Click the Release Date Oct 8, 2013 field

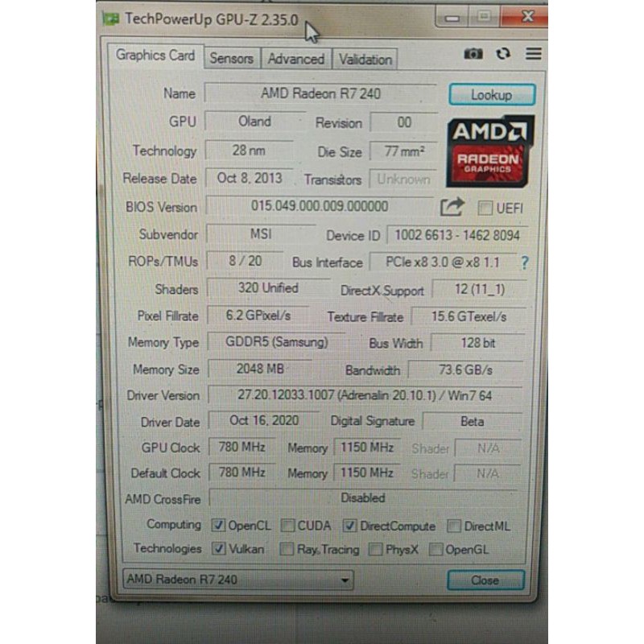(x=250, y=178)
